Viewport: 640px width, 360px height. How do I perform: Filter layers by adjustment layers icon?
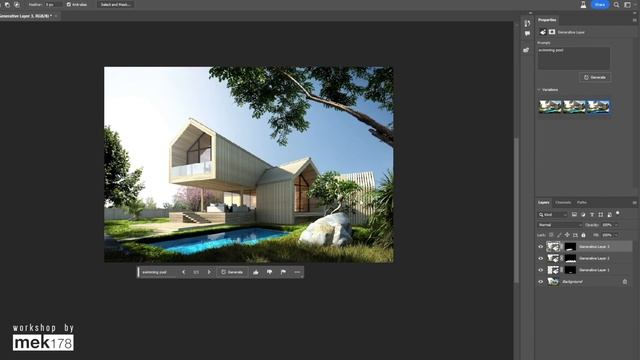583,214
